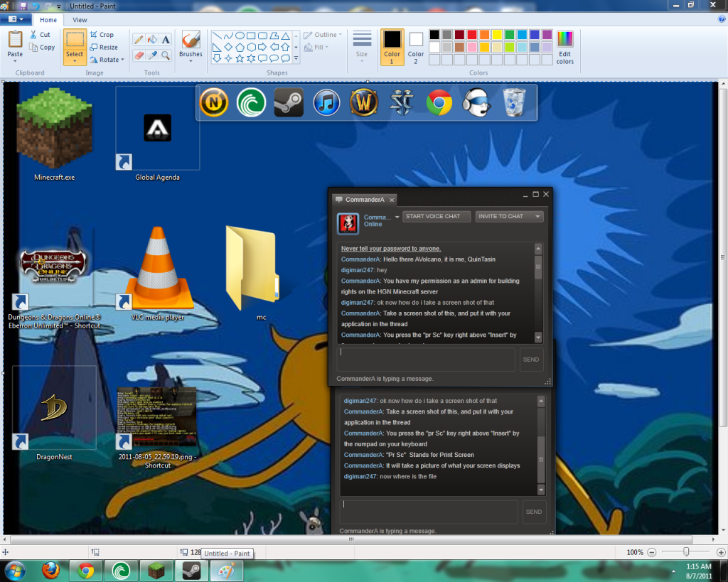Pick the Curve shape
This screenshot has width=728, height=582.
click(x=228, y=36)
